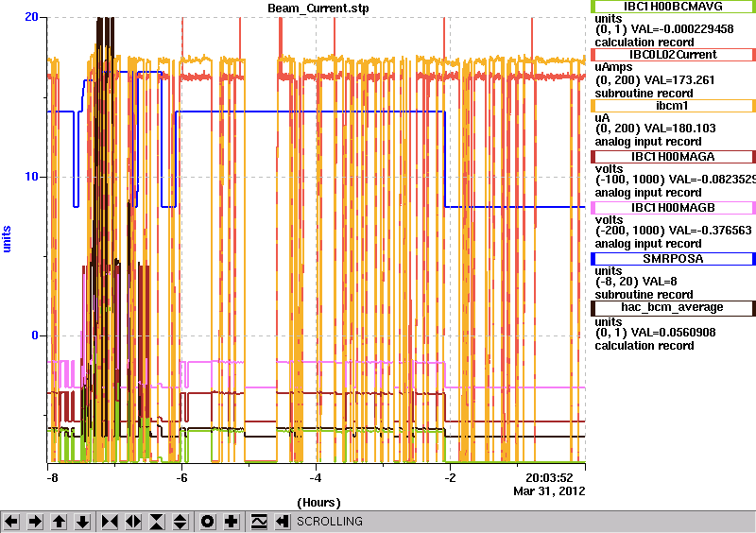The width and height of the screenshot is (756, 533).
Task: Click the (-8, 20) VAL=8 SMRPOSA range
Action: pyautogui.click(x=636, y=282)
